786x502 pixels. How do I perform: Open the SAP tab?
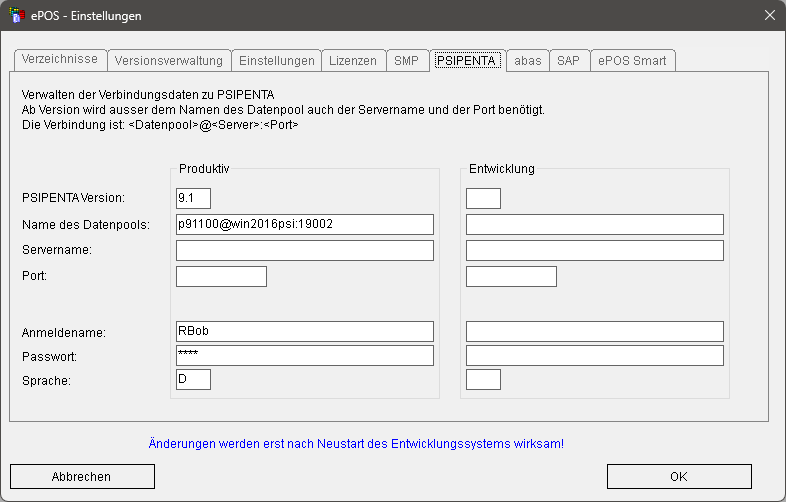click(568, 61)
